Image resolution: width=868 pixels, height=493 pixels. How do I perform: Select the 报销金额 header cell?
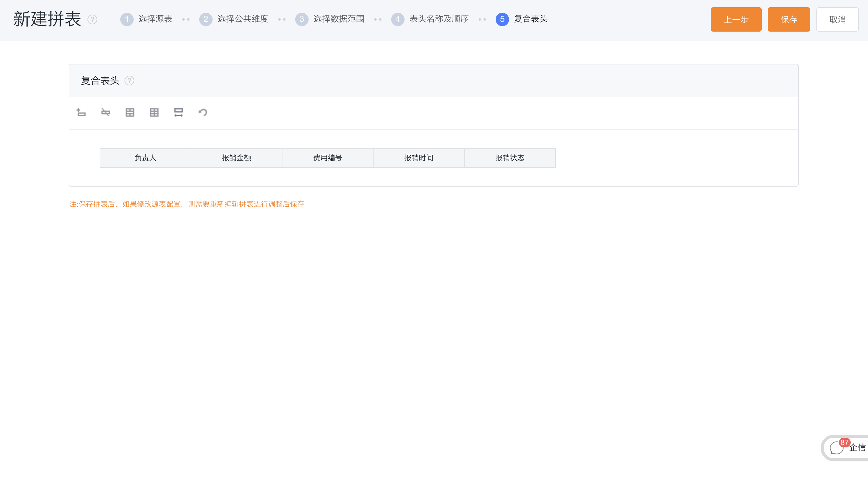click(237, 158)
